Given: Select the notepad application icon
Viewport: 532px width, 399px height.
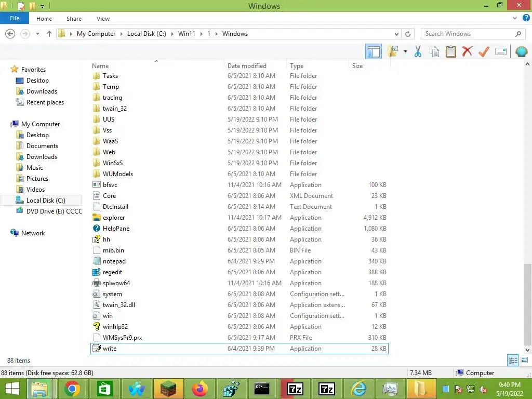Looking at the screenshot, I should click(x=96, y=261).
